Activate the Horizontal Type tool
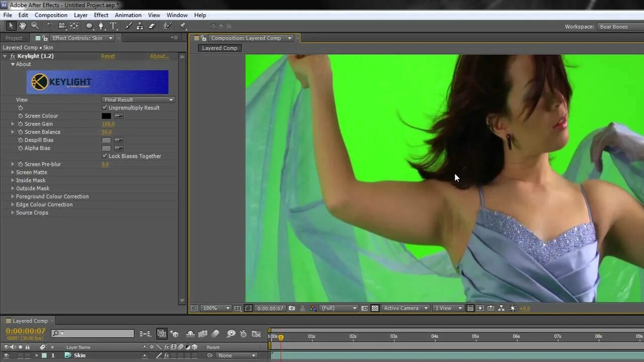This screenshot has height=362, width=644. pyautogui.click(x=113, y=26)
